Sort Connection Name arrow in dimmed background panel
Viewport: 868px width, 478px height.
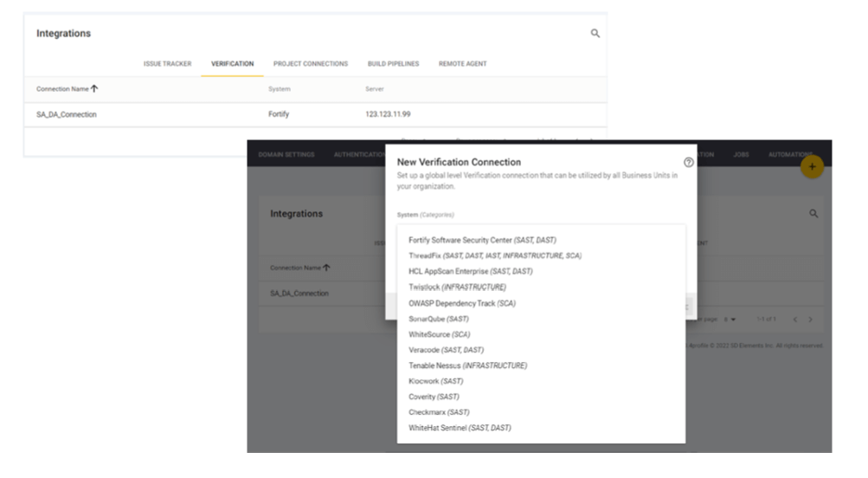(326, 268)
